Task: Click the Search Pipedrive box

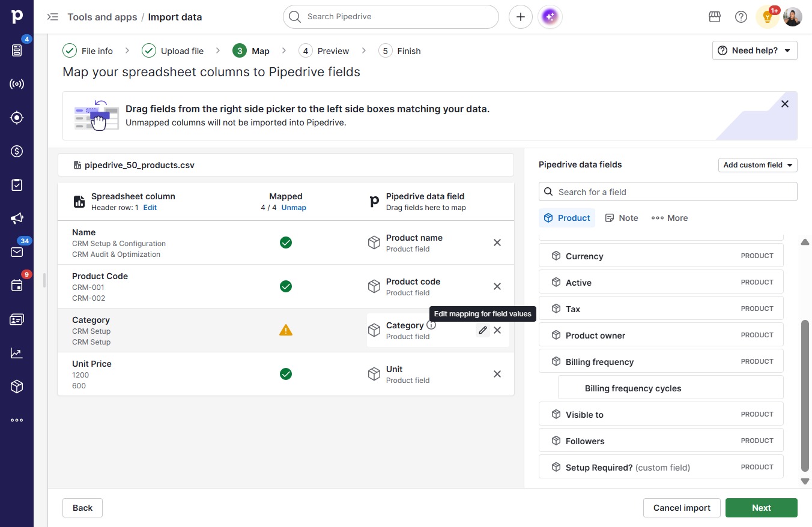Action: (391, 17)
